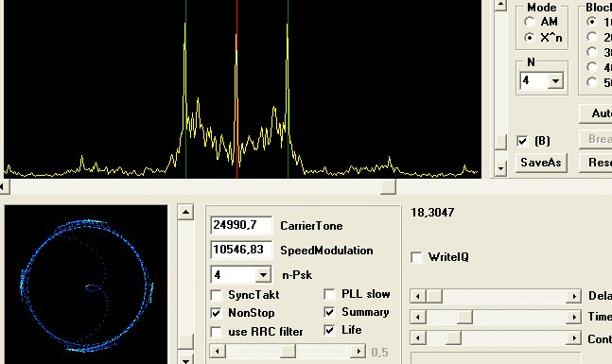Click the RRC filter slider right arrow

358,352
